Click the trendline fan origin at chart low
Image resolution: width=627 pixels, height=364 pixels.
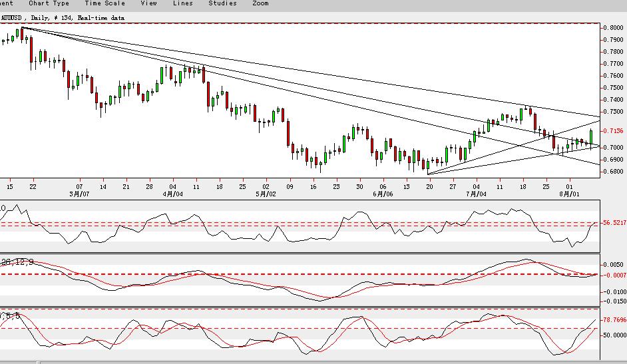(x=428, y=174)
